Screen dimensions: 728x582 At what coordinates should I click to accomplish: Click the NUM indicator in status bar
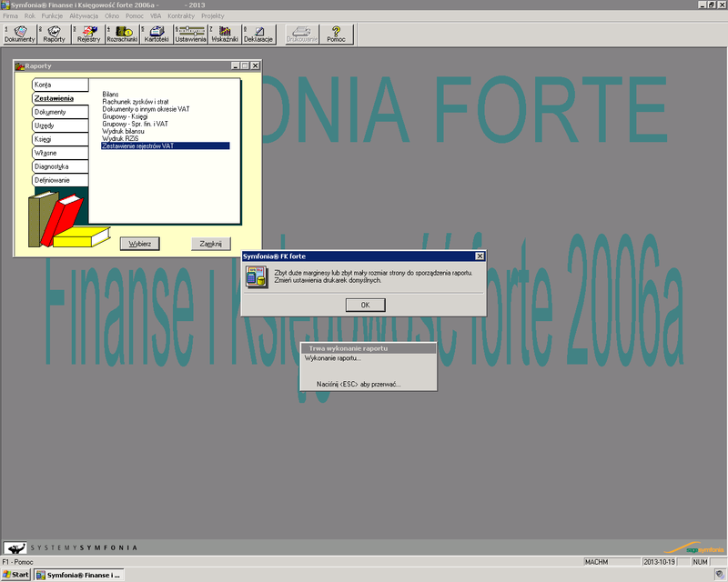700,562
